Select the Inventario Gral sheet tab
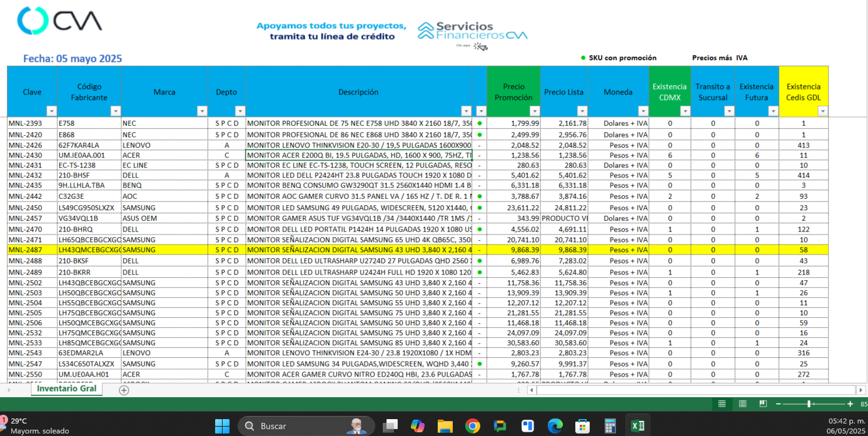Screen dimensions: 868x436 point(66,389)
